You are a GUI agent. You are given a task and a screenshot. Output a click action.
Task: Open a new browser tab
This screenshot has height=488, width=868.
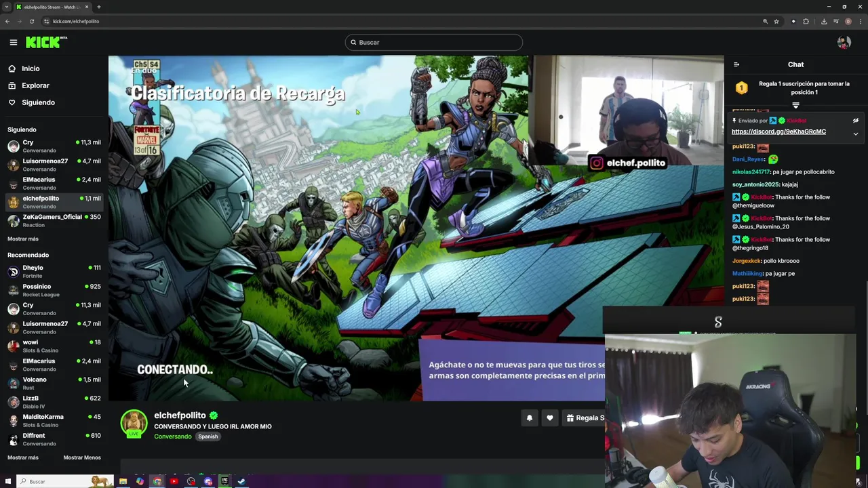click(98, 7)
